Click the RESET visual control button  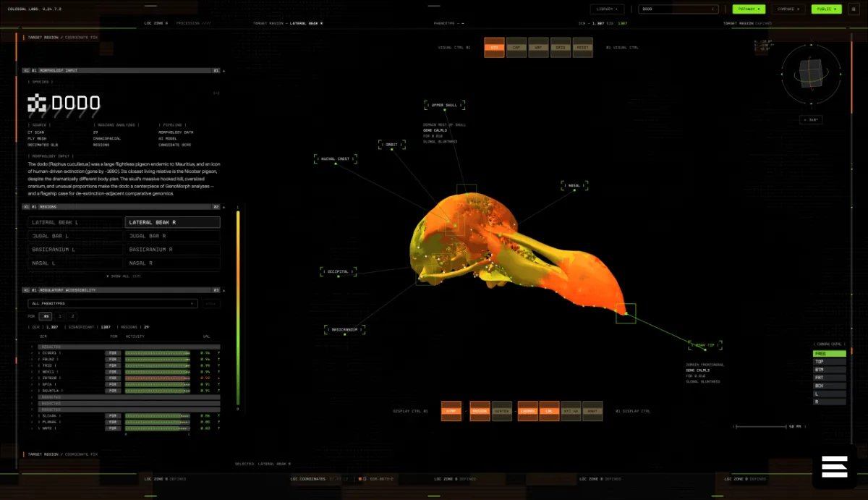point(582,47)
